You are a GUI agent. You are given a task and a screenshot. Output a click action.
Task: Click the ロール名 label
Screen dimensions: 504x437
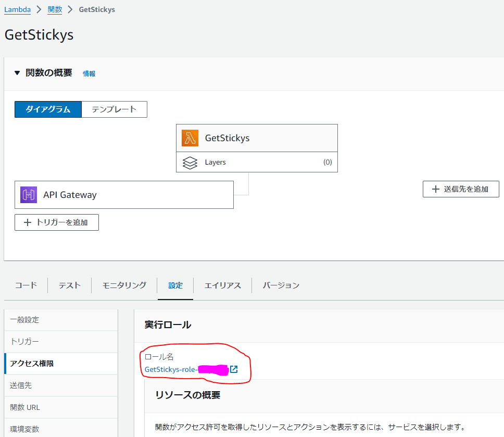coord(159,357)
